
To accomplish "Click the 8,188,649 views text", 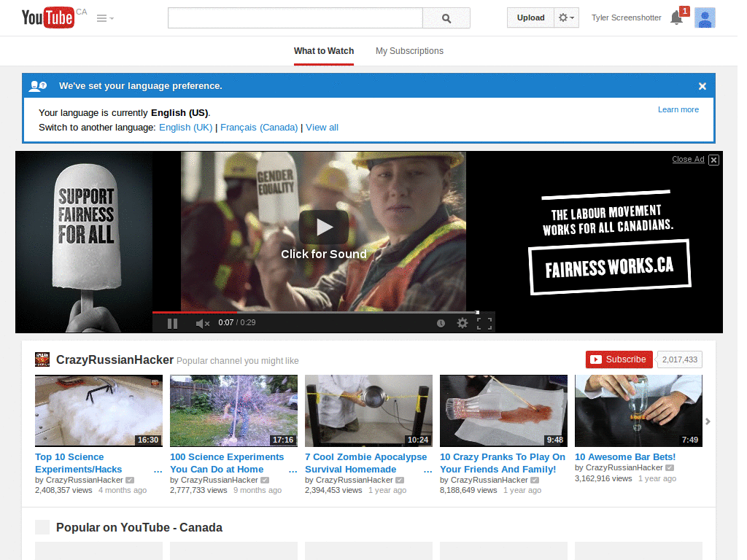I will tap(468, 491).
